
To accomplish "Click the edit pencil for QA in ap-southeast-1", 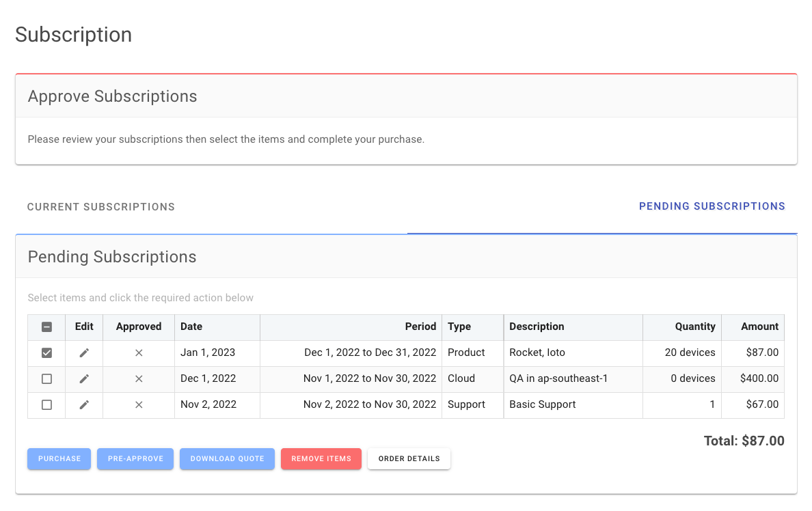I will 84,378.
